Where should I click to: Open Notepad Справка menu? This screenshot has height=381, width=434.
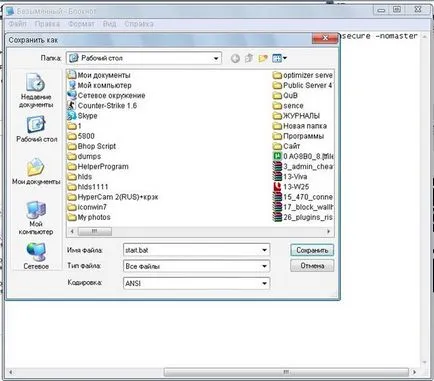[139, 24]
